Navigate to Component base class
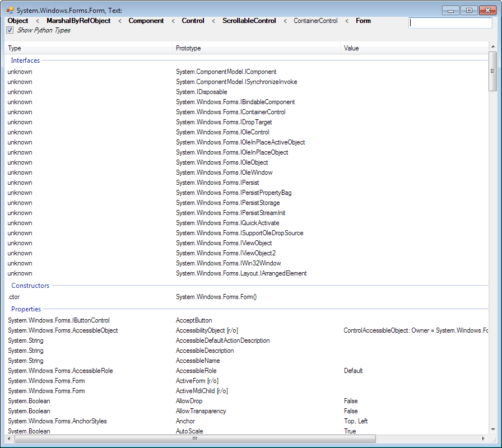 [x=146, y=21]
